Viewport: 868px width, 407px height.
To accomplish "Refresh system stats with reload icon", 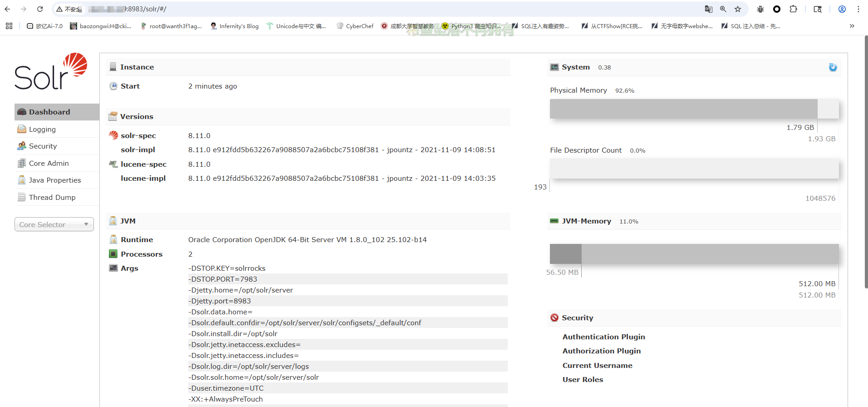I will [833, 67].
